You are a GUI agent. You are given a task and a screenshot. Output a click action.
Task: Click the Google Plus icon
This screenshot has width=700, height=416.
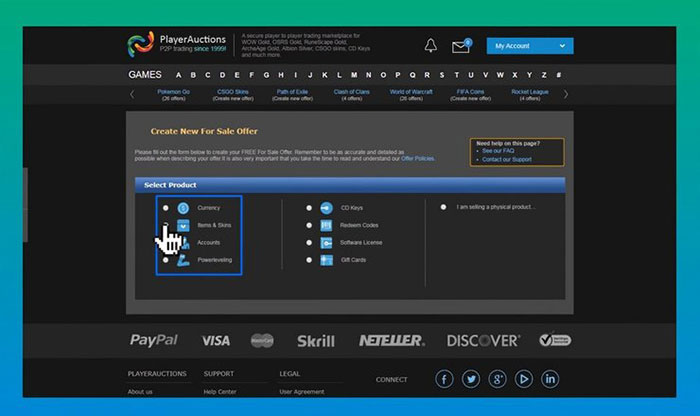pos(497,379)
